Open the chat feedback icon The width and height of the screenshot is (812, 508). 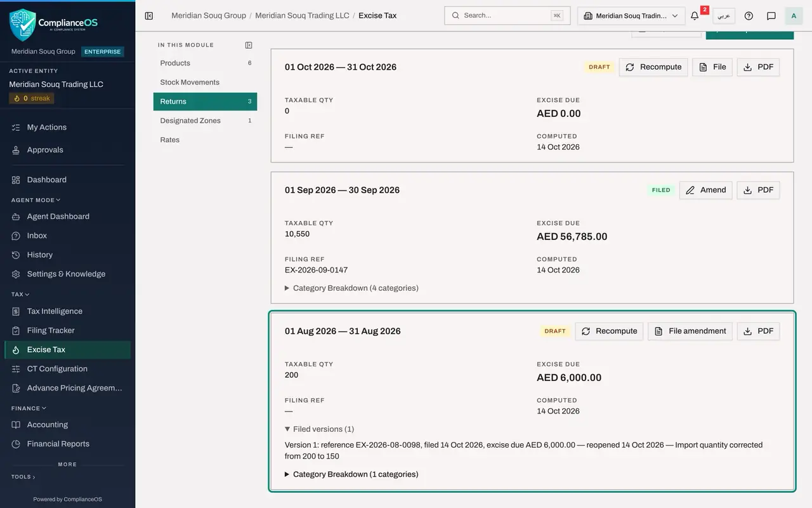point(771,16)
